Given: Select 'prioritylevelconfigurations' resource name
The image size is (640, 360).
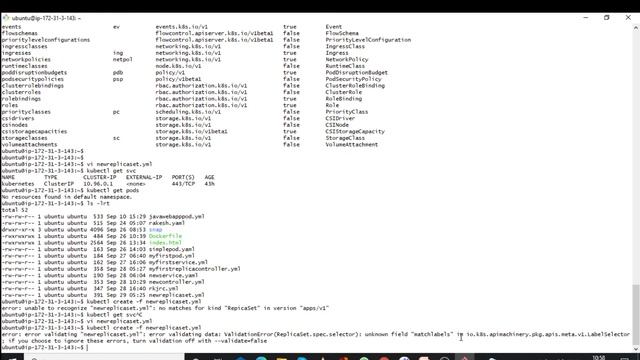Looking at the screenshot, I should click(x=46, y=40).
